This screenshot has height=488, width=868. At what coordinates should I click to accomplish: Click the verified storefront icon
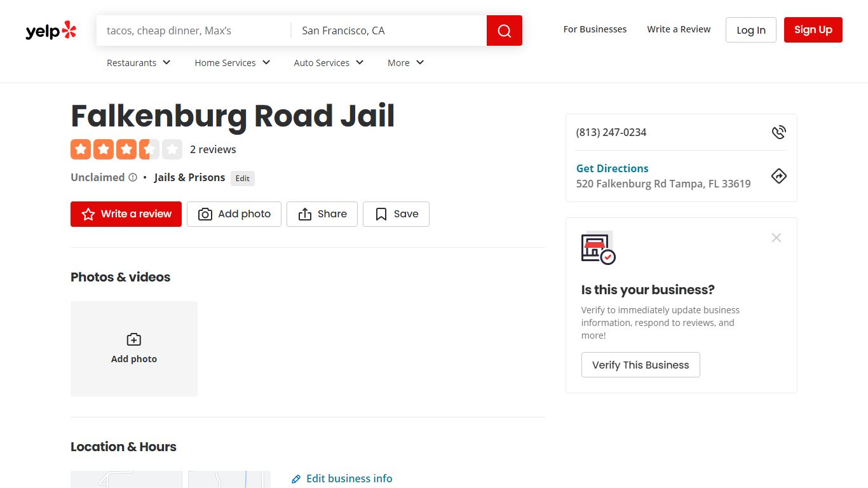tap(598, 248)
